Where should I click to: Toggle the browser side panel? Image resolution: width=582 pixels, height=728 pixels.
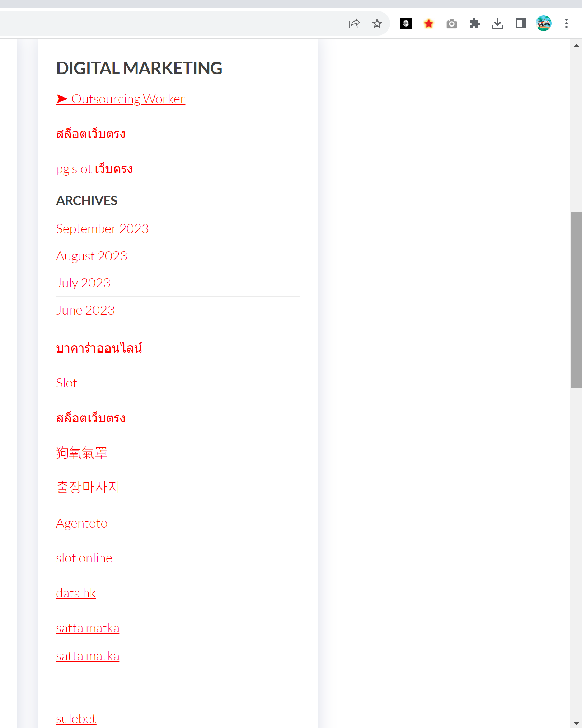[520, 24]
